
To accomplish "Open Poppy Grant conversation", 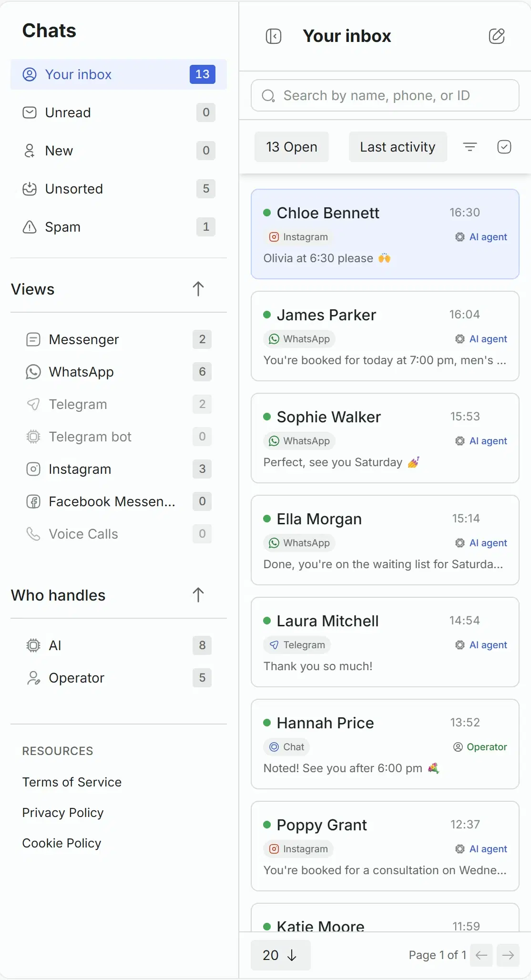I will [385, 846].
